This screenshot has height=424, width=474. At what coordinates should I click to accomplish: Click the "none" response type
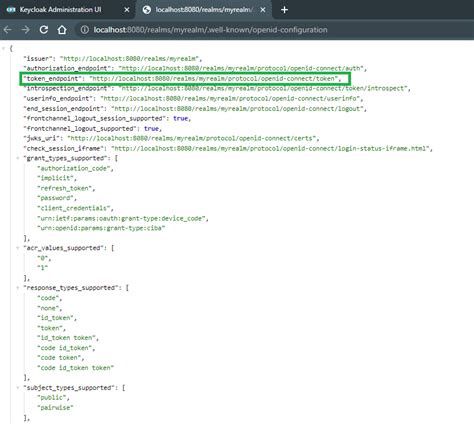[x=48, y=308]
